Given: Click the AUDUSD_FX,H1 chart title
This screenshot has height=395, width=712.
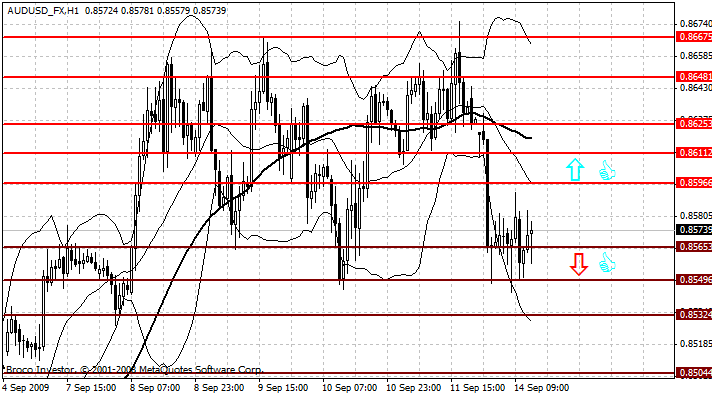Looking at the screenshot, I should [x=43, y=10].
